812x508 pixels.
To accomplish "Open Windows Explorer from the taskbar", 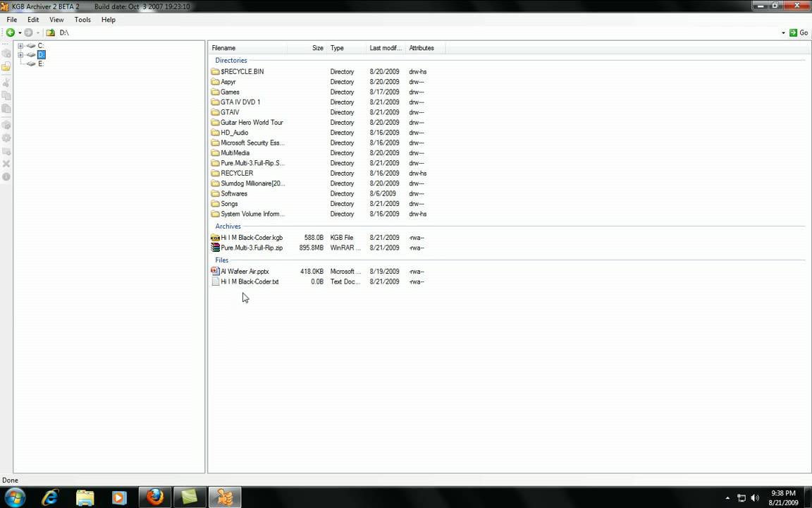I will coord(85,497).
